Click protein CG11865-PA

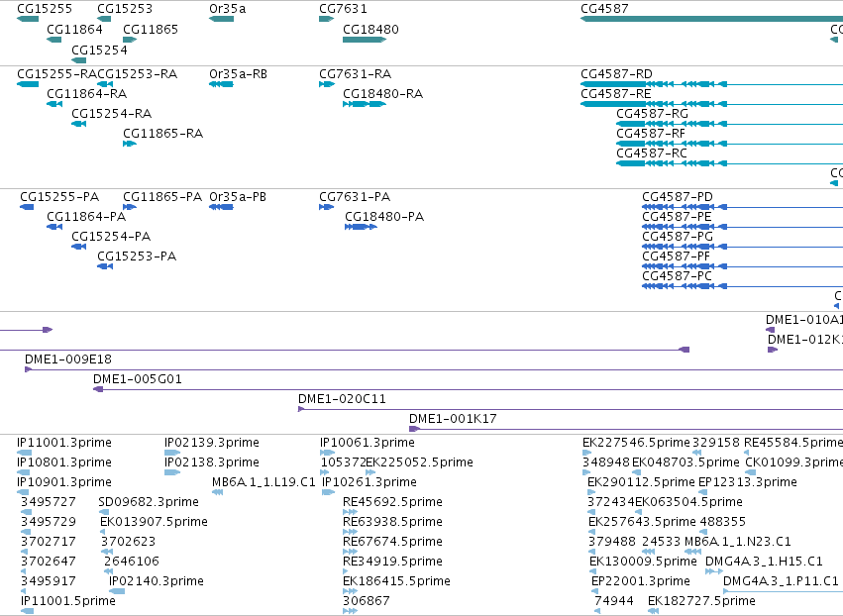point(130,207)
